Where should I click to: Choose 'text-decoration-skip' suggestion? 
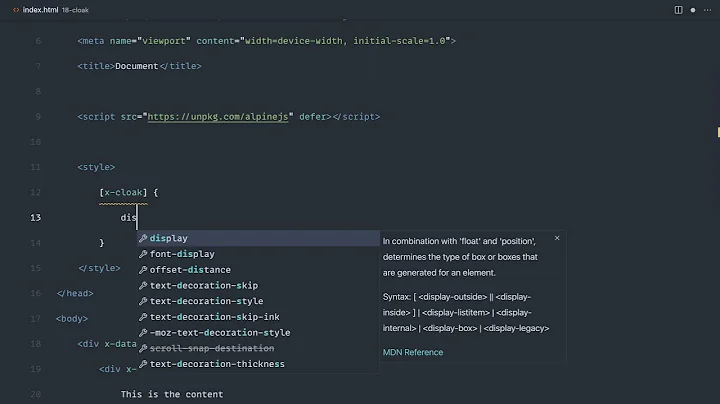259,285
